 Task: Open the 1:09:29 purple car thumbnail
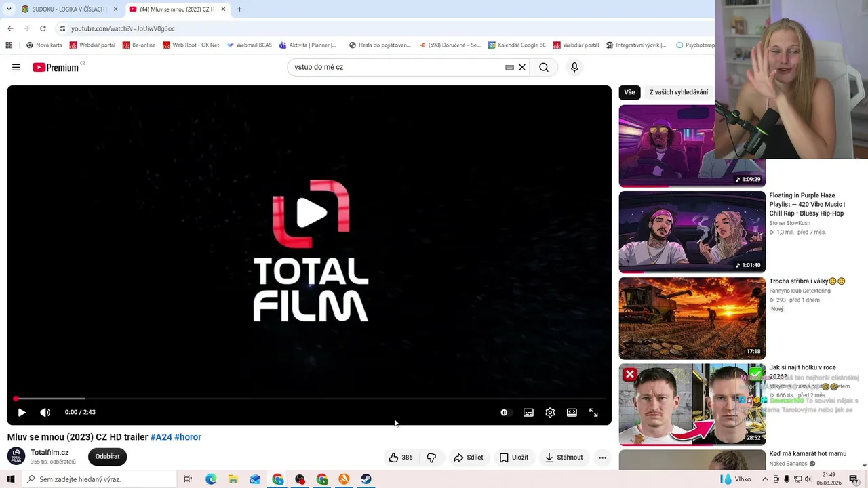pos(692,146)
